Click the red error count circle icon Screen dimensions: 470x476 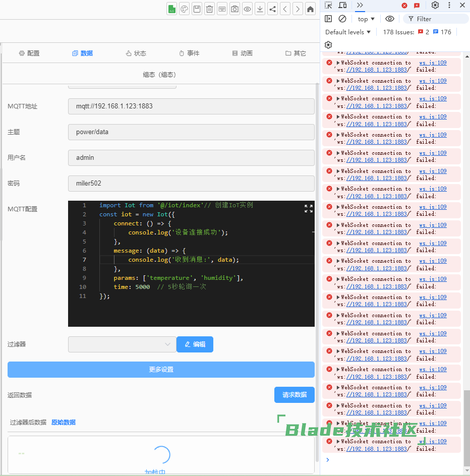click(404, 6)
